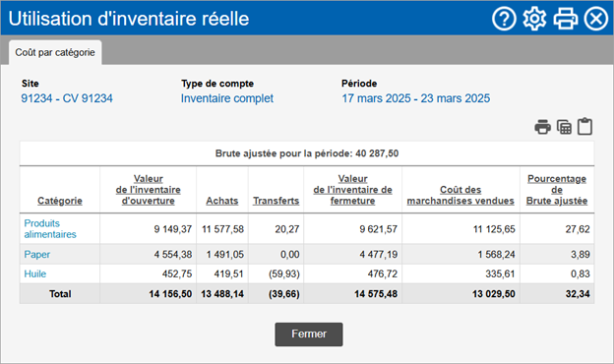
Task: Click Huile opening value 452,75
Action: pyautogui.click(x=177, y=273)
